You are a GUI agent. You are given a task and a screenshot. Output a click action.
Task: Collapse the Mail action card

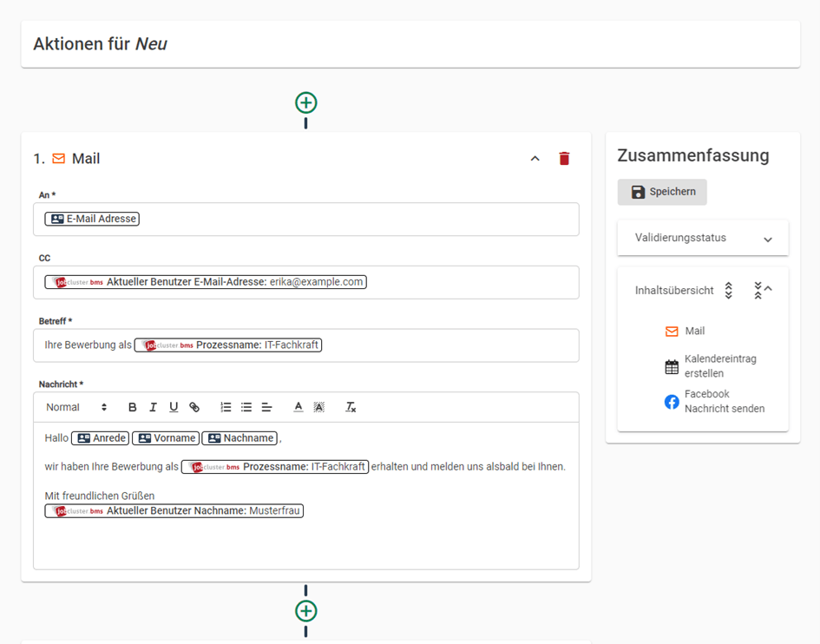[535, 159]
